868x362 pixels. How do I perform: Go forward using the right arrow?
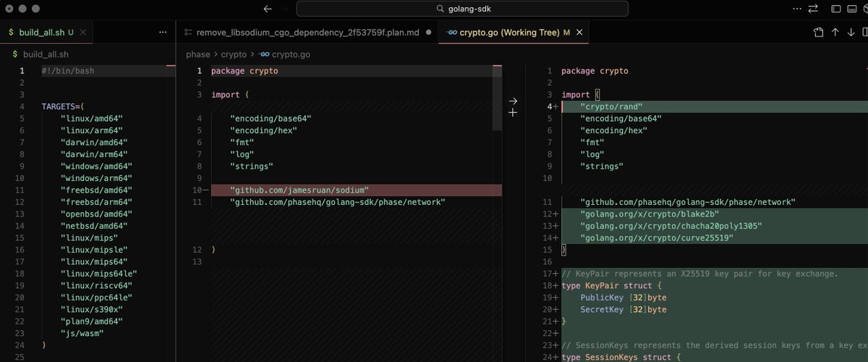(x=285, y=9)
